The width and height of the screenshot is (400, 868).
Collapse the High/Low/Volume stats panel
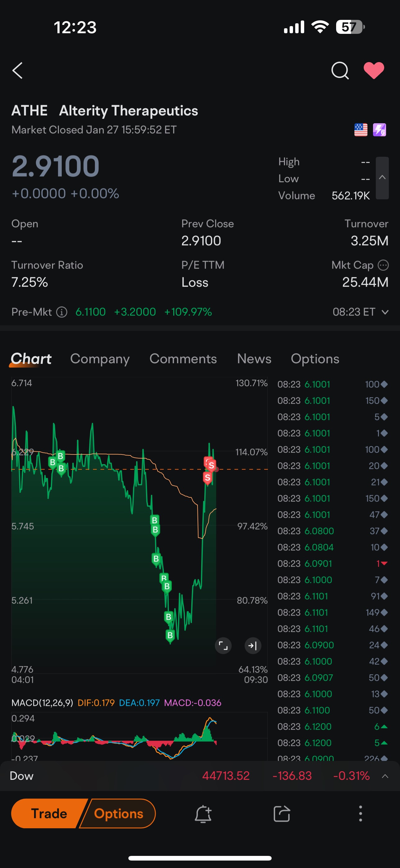click(382, 178)
